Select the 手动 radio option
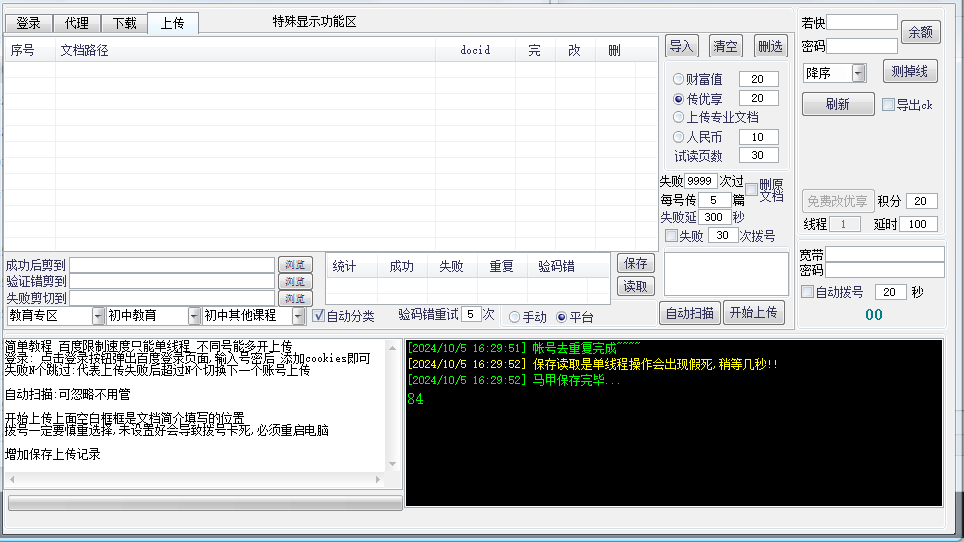The height and width of the screenshot is (542, 964). 515,317
